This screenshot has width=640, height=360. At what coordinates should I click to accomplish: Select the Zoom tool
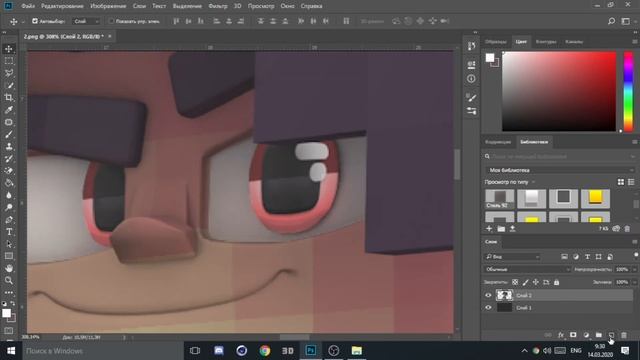click(x=9, y=280)
